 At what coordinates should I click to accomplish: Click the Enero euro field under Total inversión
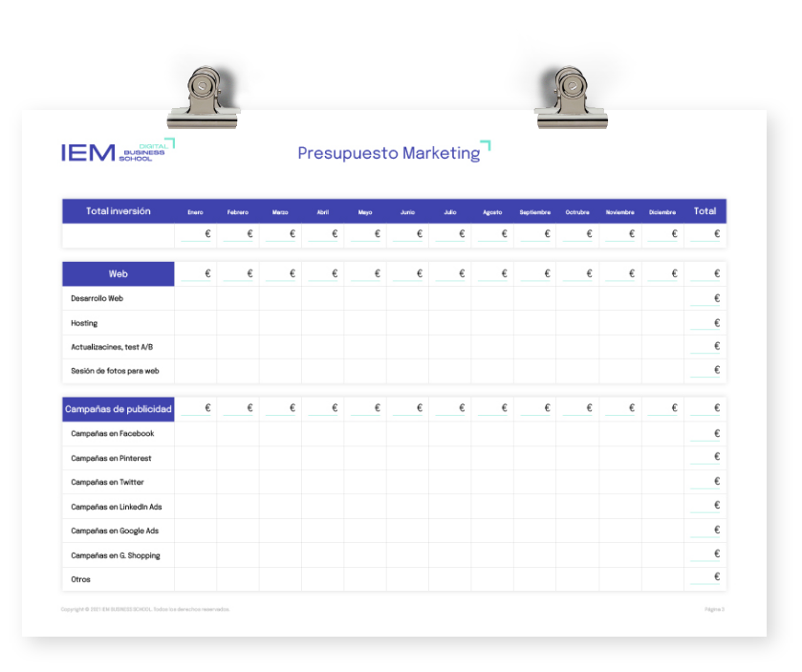coord(196,235)
